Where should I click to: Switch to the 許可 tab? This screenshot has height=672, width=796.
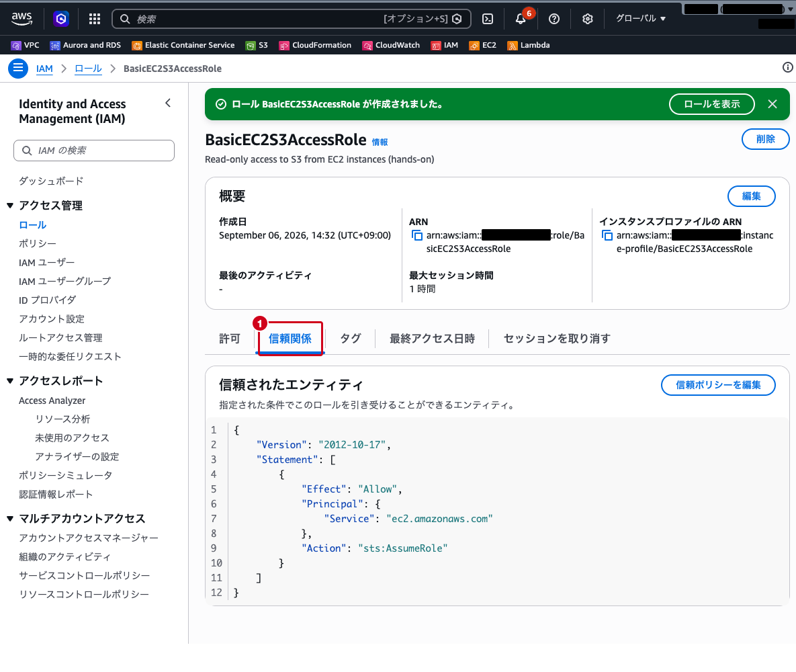[230, 339]
